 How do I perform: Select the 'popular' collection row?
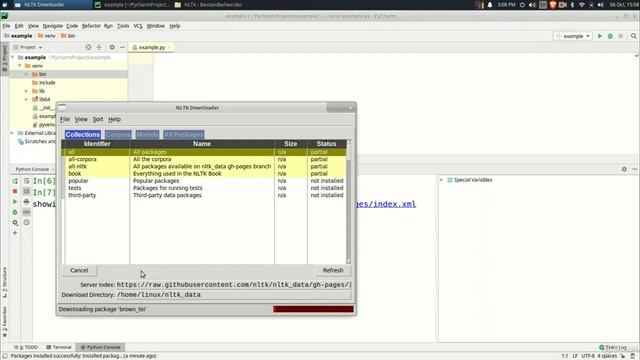205,181
